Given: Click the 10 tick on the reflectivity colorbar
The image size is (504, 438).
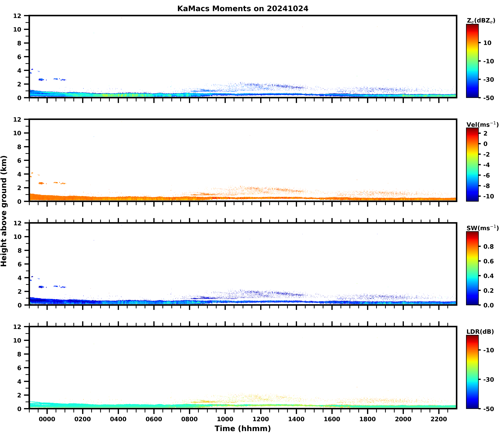Looking at the screenshot, I should [487, 43].
